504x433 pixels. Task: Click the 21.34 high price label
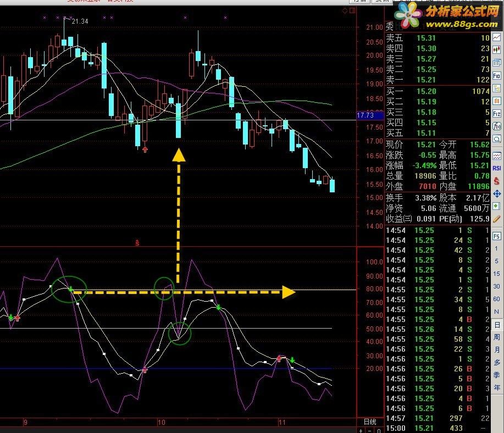coord(80,21)
